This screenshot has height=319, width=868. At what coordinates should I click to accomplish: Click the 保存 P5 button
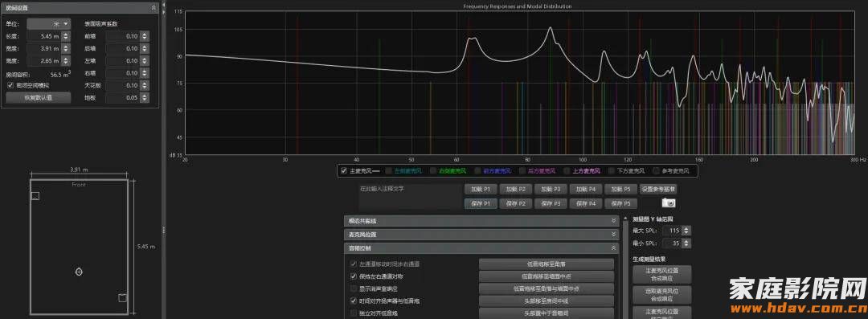(x=620, y=203)
